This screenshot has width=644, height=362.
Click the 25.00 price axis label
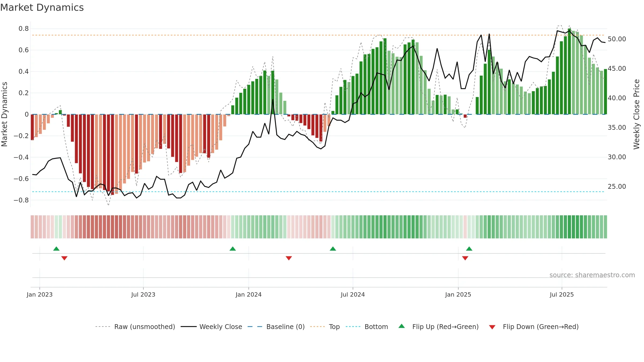617,187
